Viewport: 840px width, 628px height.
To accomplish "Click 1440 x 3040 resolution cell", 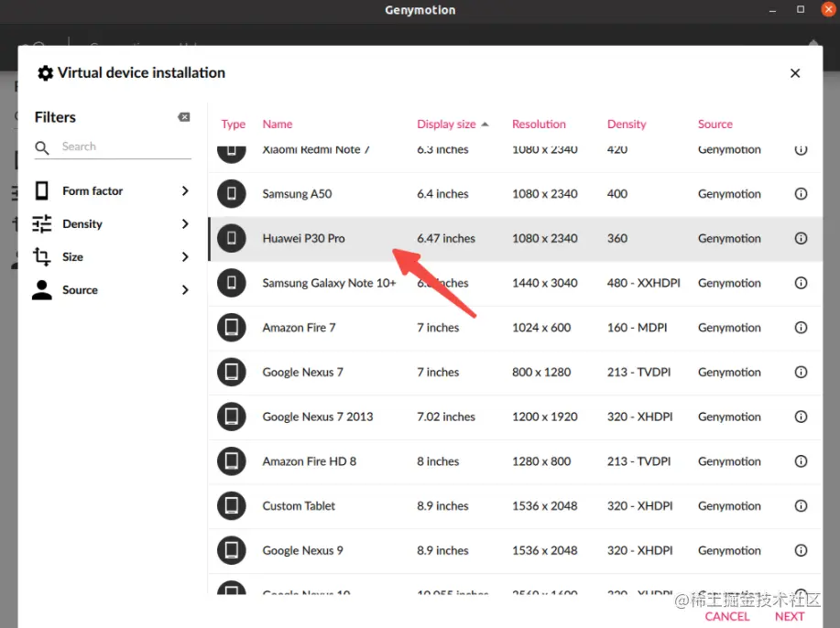I will point(545,283).
